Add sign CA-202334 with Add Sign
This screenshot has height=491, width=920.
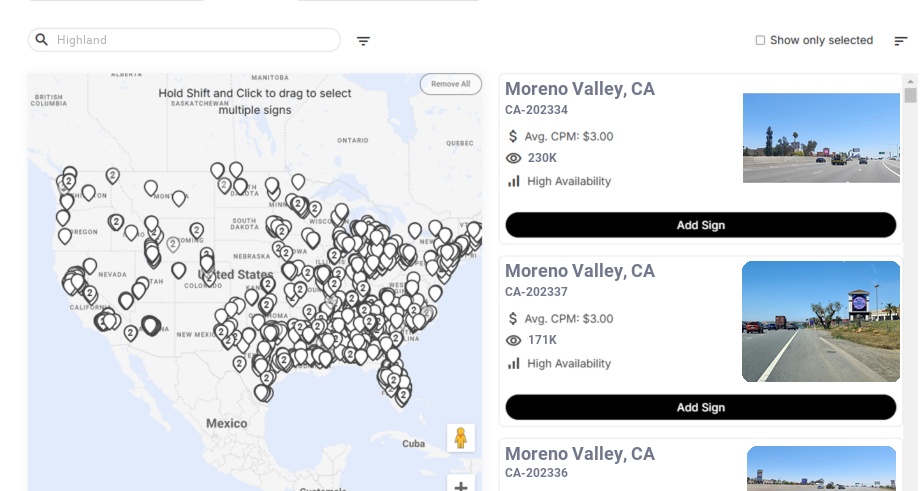[x=700, y=225]
